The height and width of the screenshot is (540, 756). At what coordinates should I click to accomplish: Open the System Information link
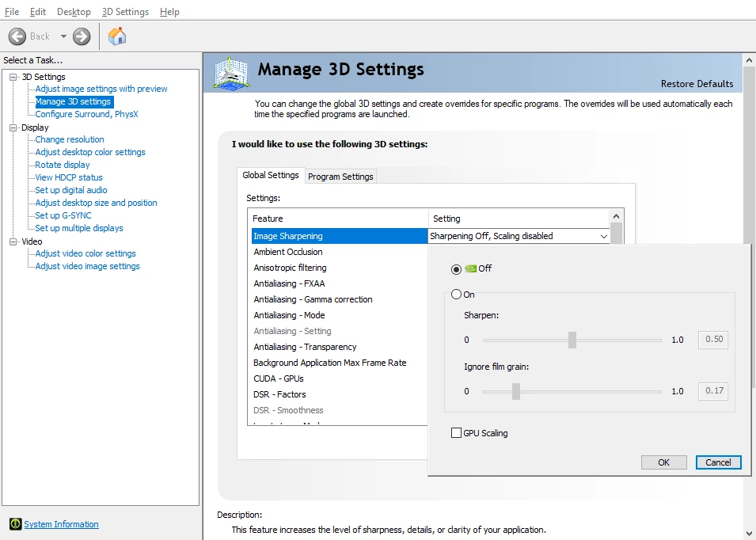click(x=61, y=524)
